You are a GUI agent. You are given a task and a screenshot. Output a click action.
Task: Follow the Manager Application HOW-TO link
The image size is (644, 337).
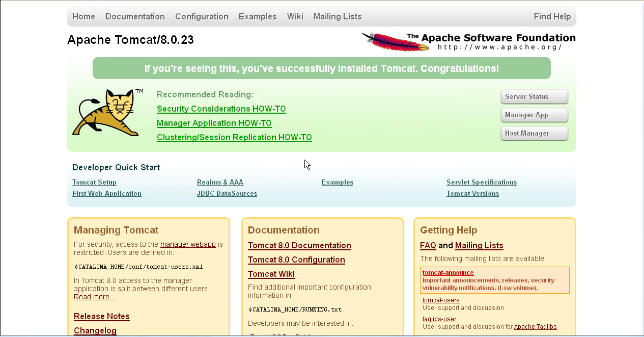click(214, 123)
